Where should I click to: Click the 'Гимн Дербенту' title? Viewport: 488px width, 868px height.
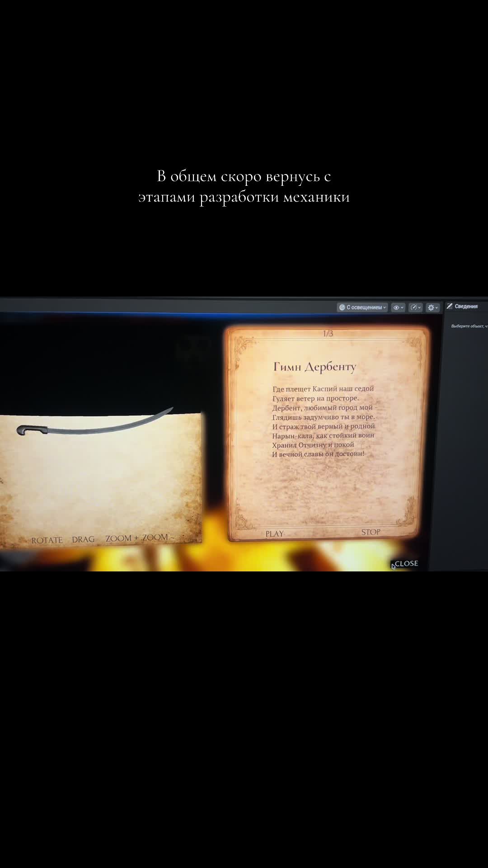point(314,367)
